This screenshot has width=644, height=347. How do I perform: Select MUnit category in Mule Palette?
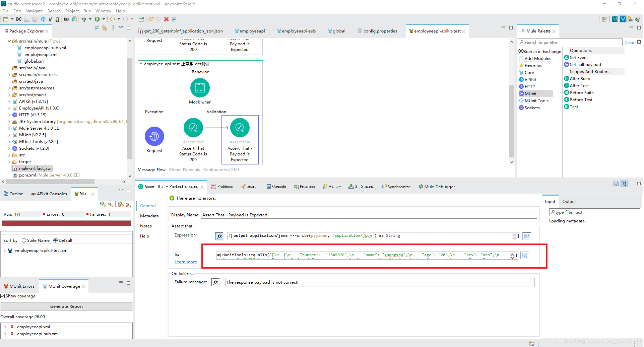click(535, 94)
